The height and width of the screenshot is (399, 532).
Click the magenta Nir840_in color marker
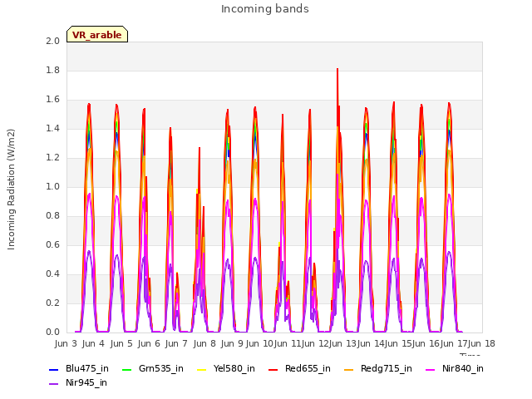431,369
